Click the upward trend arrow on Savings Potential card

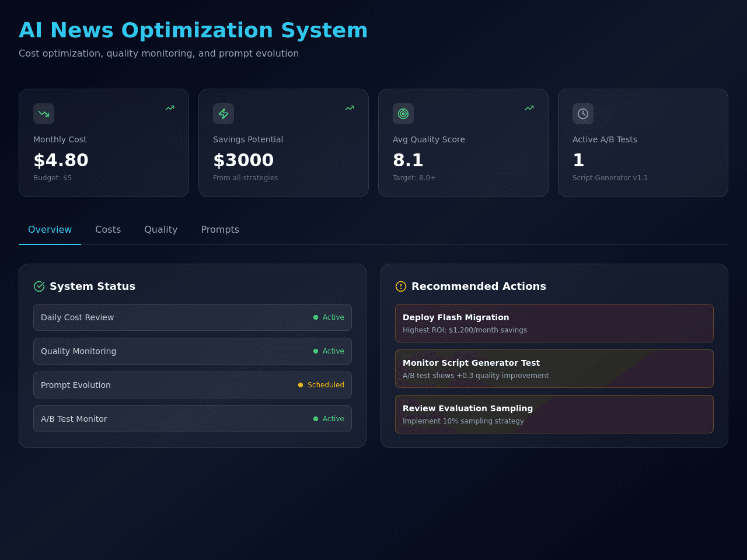tap(350, 108)
